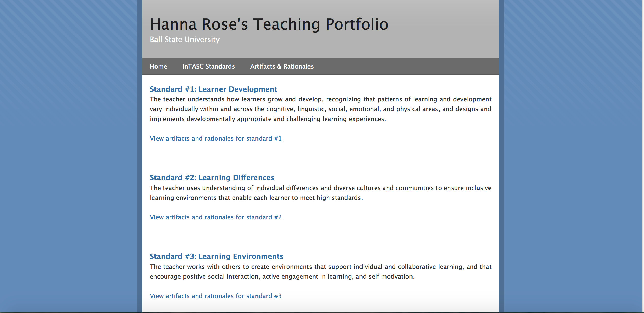
Task: Click the Ball State University subtitle
Action: (x=185, y=40)
